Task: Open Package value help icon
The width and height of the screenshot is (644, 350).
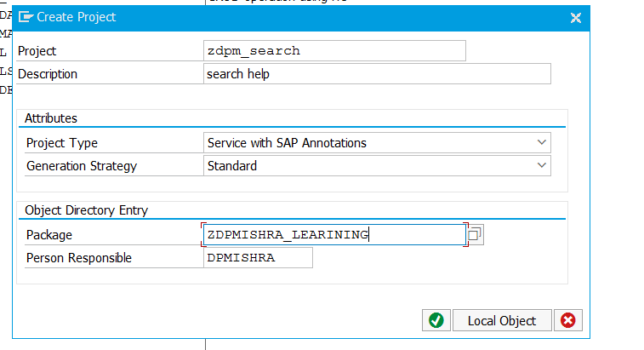Action: (476, 234)
